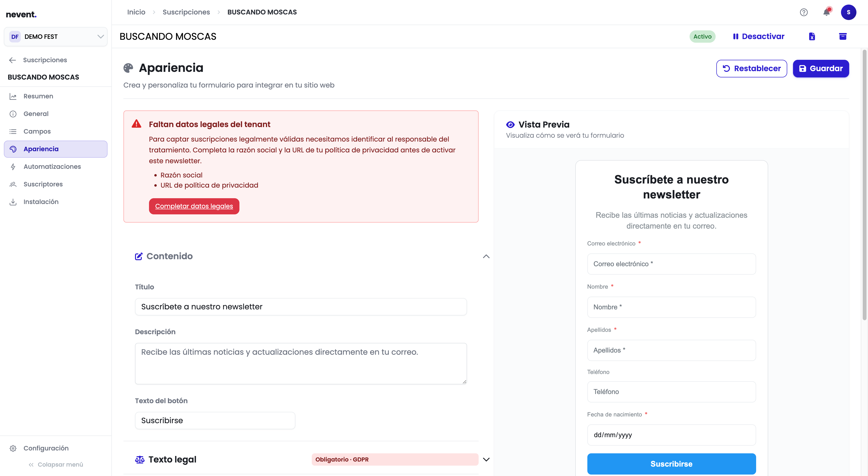The image size is (868, 476).
Task: Click the Campos list icon
Action: click(x=13, y=131)
